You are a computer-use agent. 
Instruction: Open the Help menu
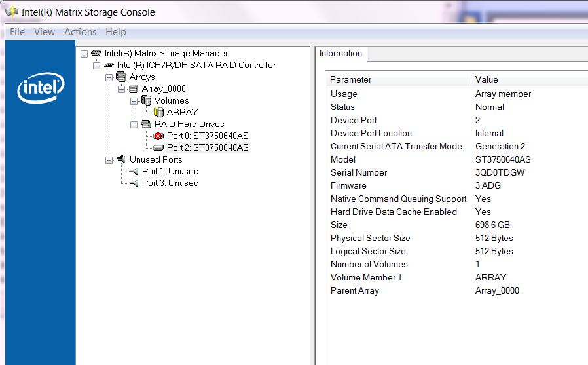coord(115,32)
